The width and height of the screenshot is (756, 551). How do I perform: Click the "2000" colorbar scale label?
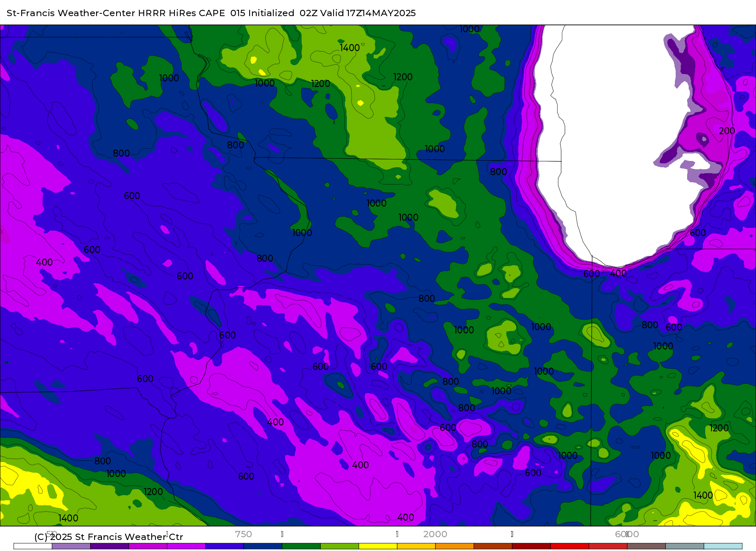[435, 534]
